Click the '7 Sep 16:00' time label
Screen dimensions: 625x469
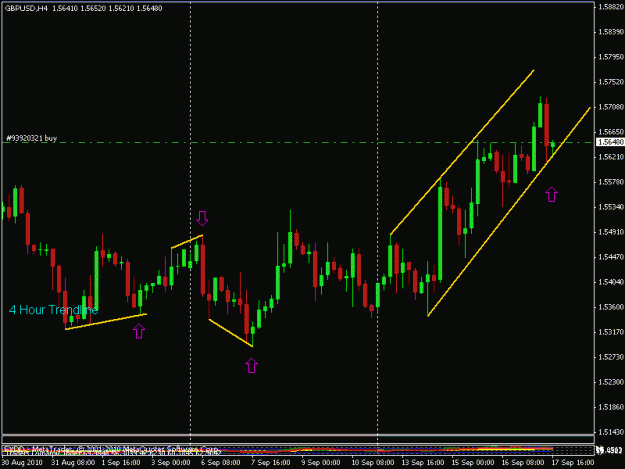click(x=271, y=463)
